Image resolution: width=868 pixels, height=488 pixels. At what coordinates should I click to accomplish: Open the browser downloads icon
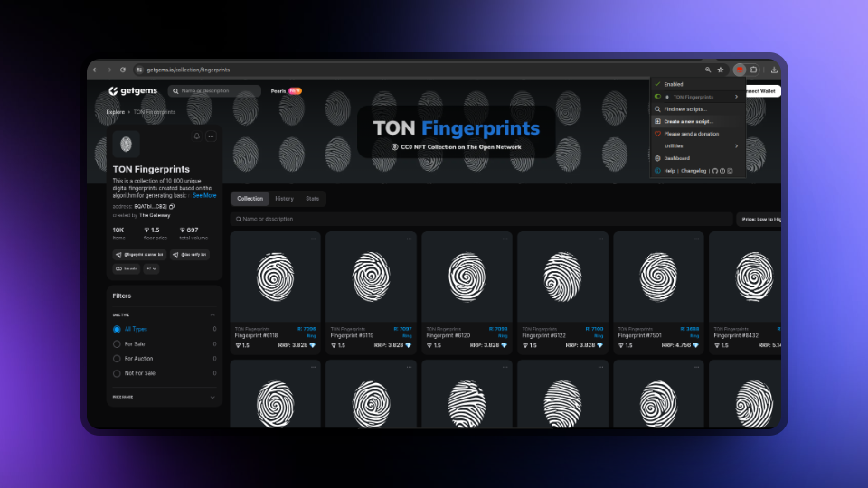click(x=774, y=70)
